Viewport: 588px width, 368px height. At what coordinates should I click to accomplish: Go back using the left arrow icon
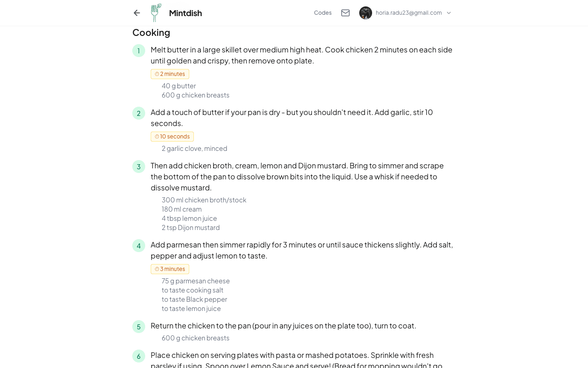(x=137, y=13)
